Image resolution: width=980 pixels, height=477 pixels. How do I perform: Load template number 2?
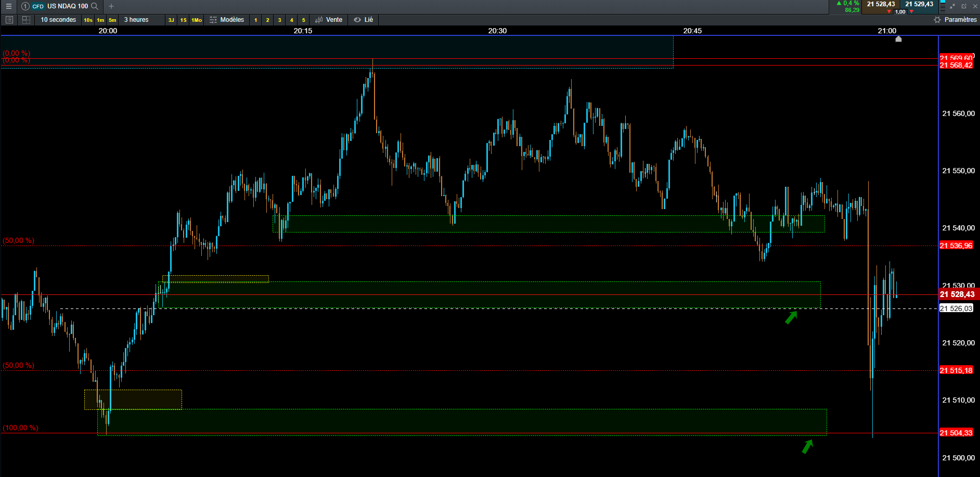point(267,20)
